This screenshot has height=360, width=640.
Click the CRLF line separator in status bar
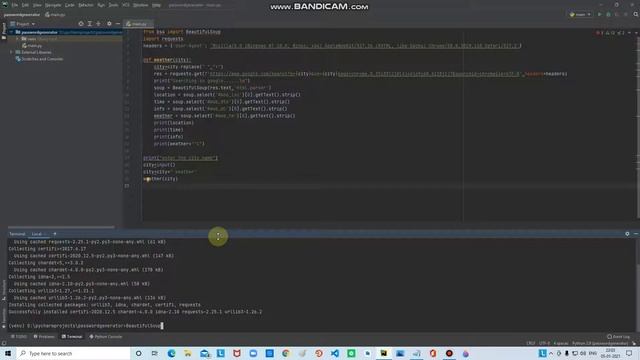[x=531, y=343]
